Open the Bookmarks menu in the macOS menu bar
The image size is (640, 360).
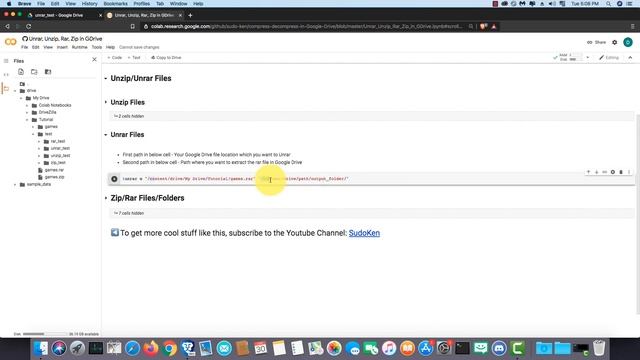[115, 4]
